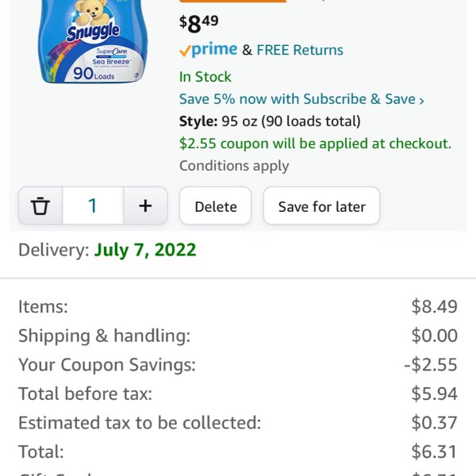
Task: Select the quantity field showing 1
Action: pos(93,205)
